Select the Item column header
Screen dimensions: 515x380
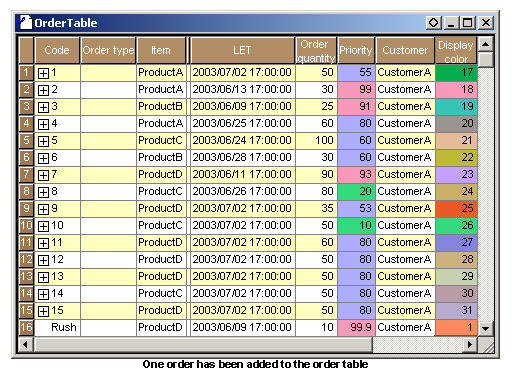coord(161,50)
